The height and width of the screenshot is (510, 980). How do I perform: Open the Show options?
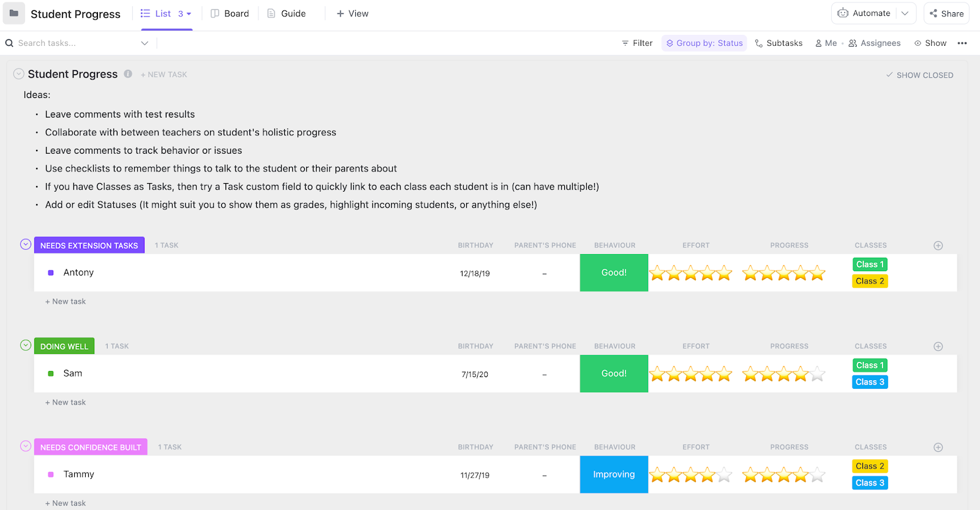pos(930,43)
